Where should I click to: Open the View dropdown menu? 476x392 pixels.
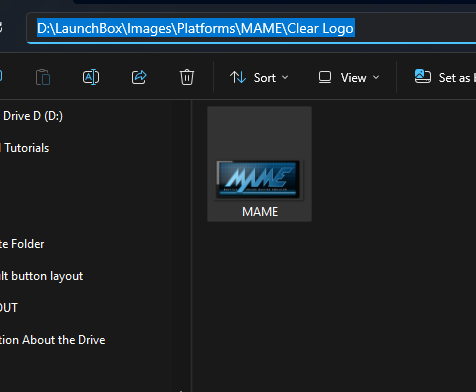click(349, 78)
